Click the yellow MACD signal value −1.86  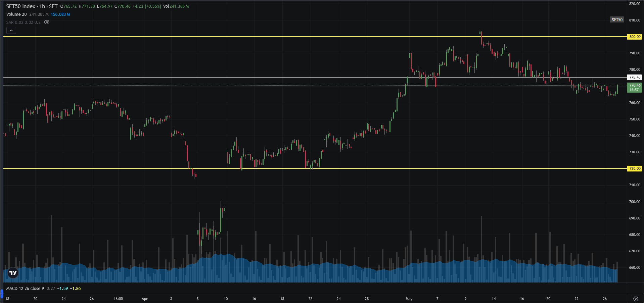[75, 289]
